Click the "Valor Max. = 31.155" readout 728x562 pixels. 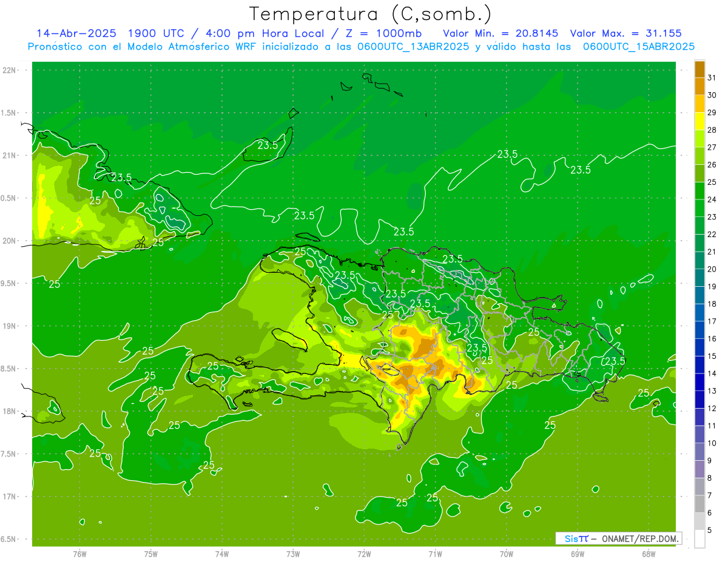pyautogui.click(x=626, y=33)
